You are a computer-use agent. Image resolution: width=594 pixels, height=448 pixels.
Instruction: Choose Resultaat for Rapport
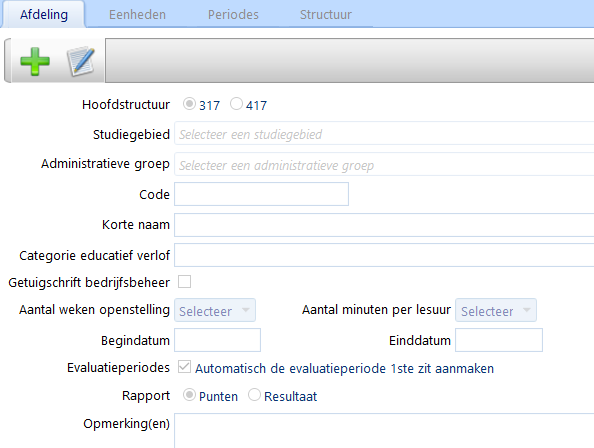tap(254, 395)
